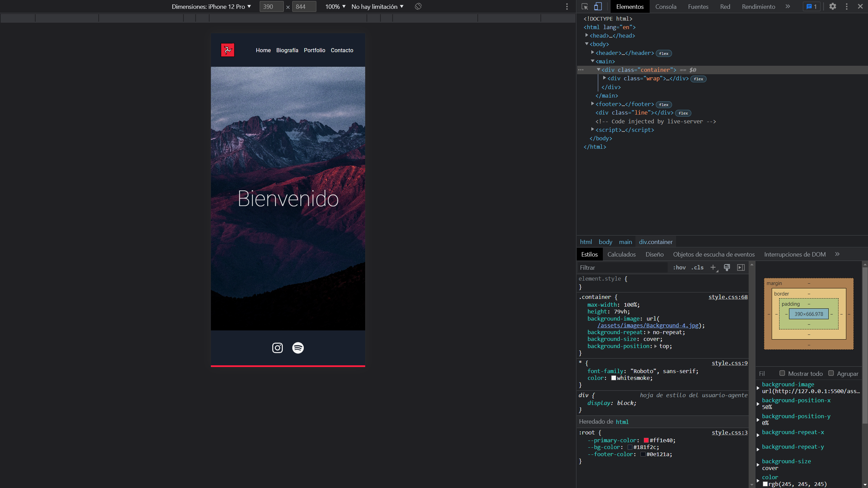The image size is (868, 488).
Task: Expand the div.wrap element node
Action: click(605, 78)
